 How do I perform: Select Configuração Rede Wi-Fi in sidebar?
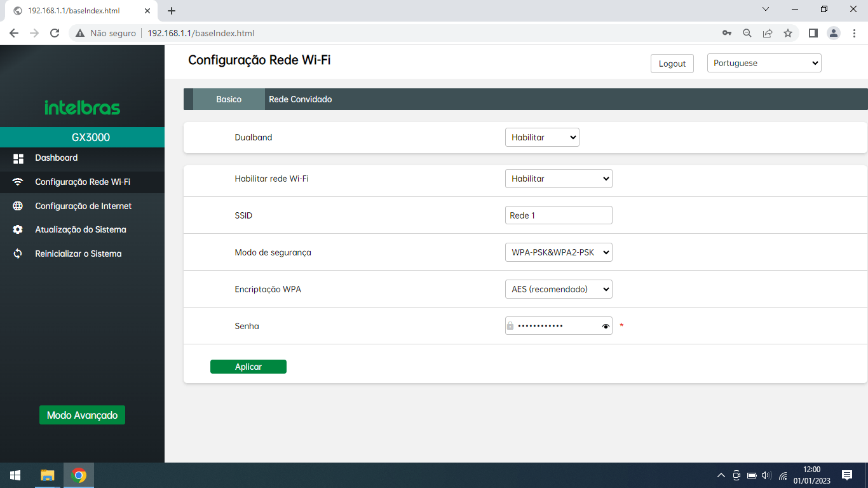82,182
